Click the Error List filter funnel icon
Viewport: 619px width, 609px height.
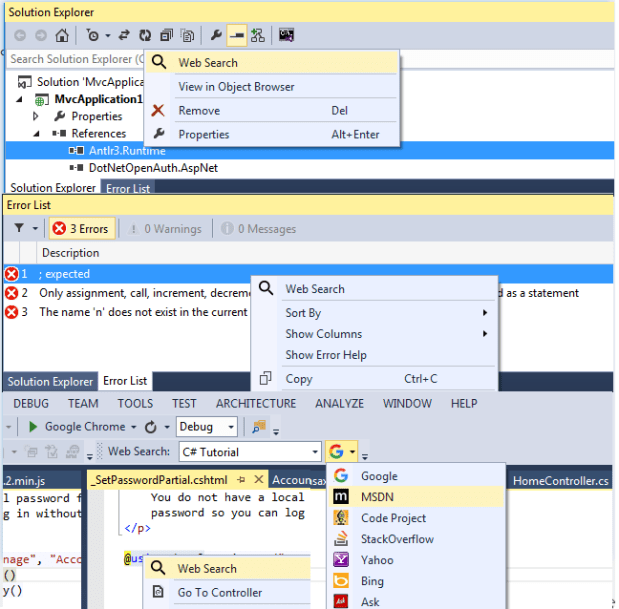19,229
